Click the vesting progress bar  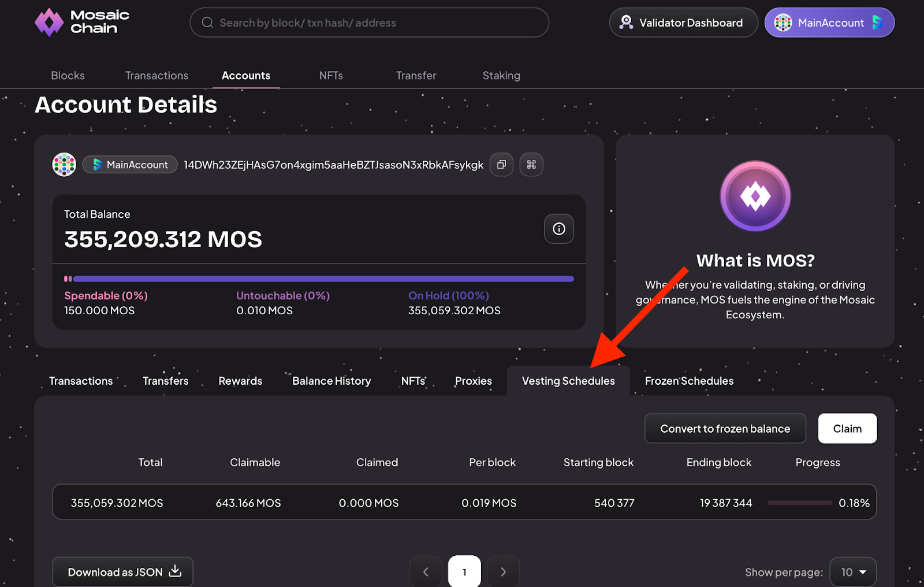tap(799, 503)
